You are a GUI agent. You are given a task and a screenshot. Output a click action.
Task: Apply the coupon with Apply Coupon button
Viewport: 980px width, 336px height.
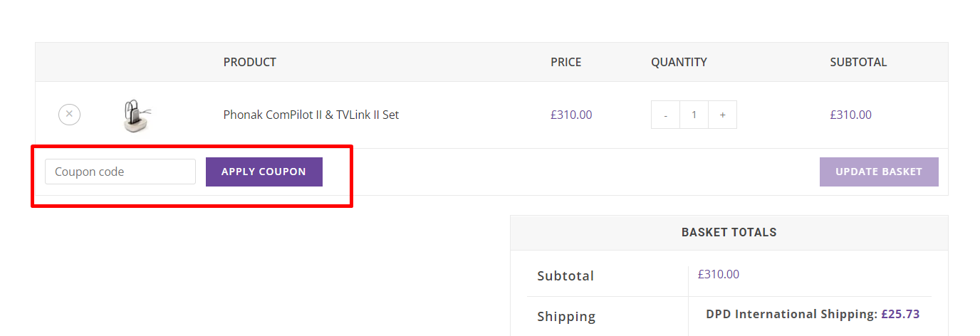point(264,172)
